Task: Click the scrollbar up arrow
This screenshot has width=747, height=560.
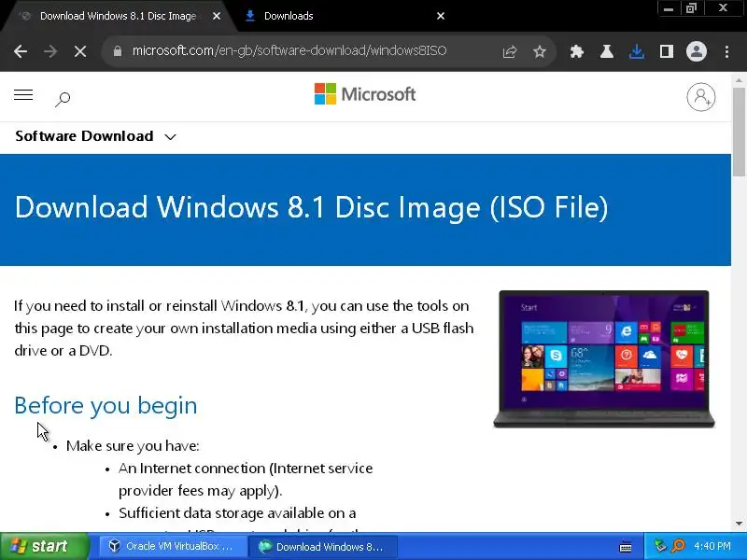Action: [x=739, y=80]
